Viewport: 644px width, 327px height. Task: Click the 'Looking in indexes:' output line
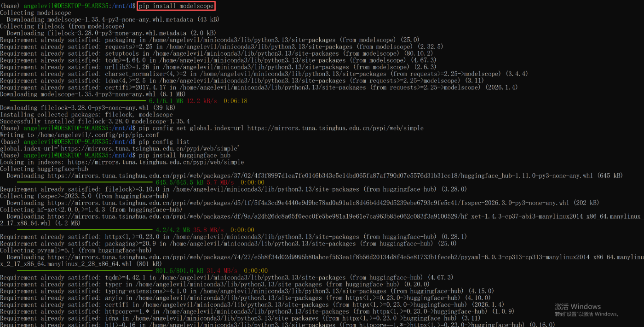pyautogui.click(x=122, y=162)
